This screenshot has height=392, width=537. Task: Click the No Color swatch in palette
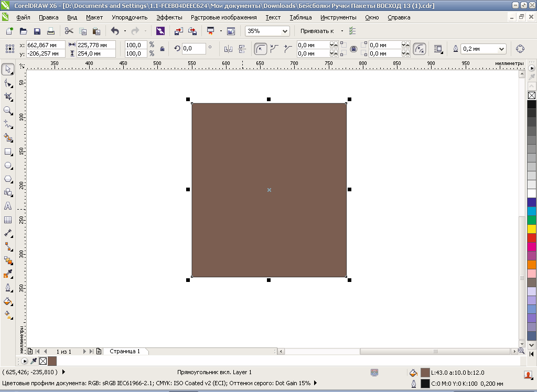point(532,95)
